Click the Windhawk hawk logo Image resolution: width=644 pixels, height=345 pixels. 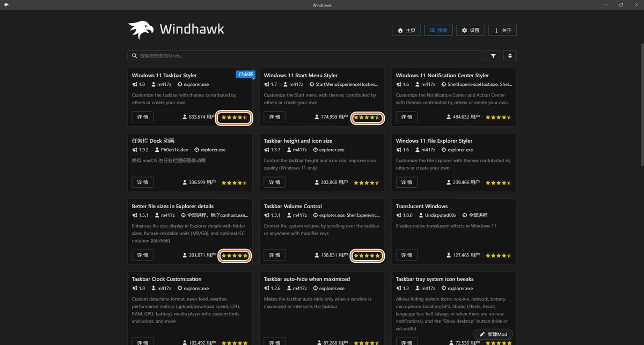pyautogui.click(x=141, y=30)
